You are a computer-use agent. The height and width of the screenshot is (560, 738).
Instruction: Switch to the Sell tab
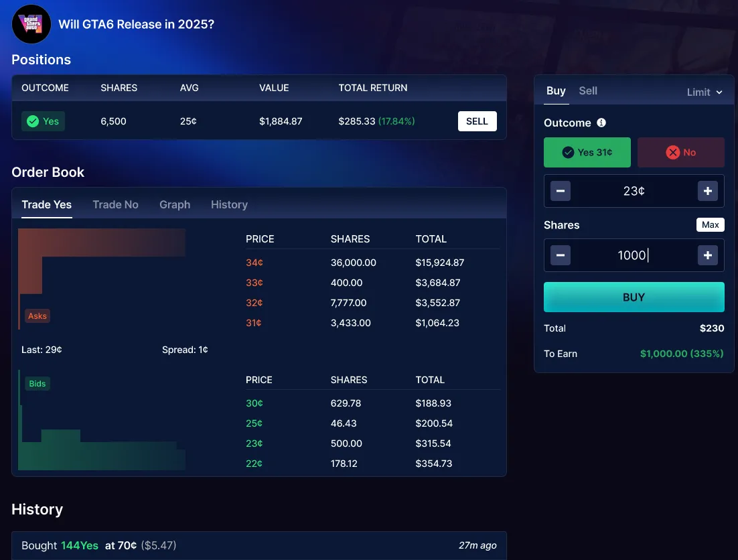[x=588, y=91]
